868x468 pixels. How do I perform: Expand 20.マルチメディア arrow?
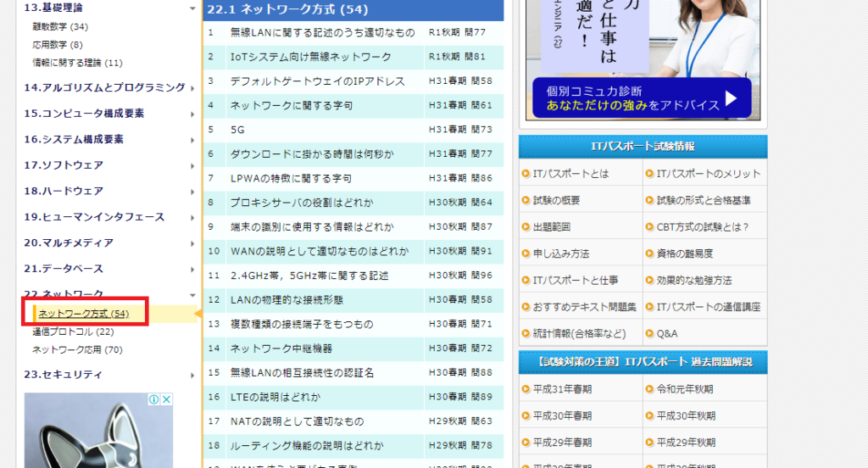[x=192, y=243]
